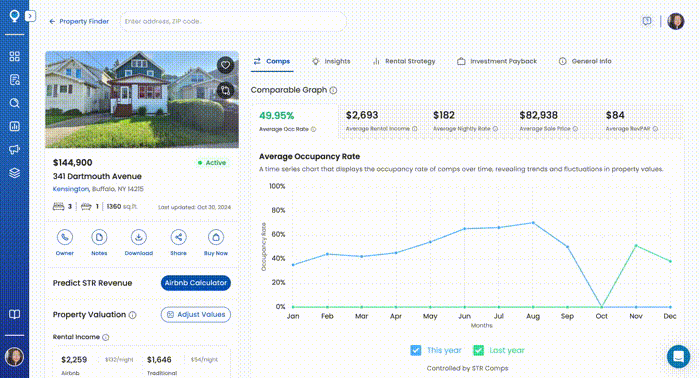Viewport: 700px width, 378px height.
Task: Expand the sidebar with the arrow toggle
Action: [30, 16]
